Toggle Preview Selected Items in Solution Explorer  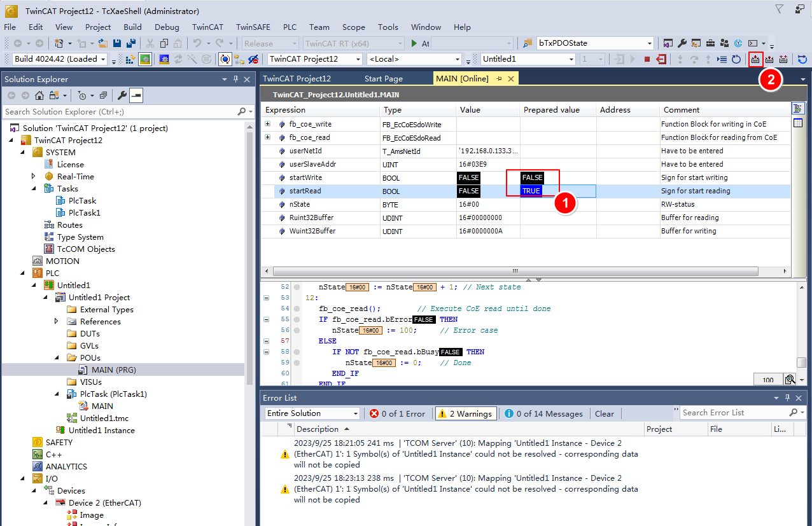(x=136, y=95)
